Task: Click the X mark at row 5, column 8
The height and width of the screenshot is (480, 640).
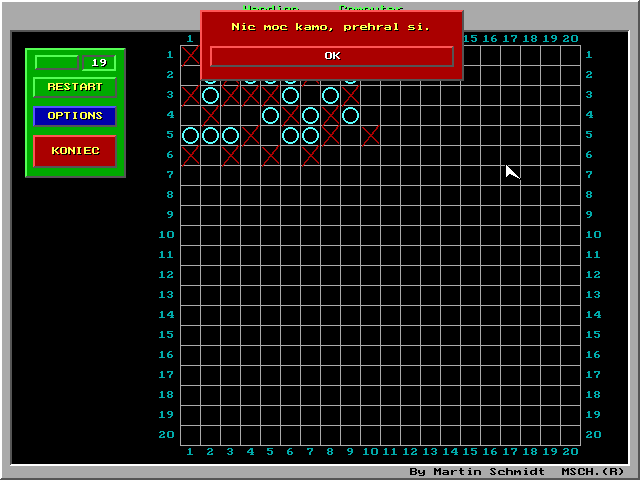Action: coord(330,136)
